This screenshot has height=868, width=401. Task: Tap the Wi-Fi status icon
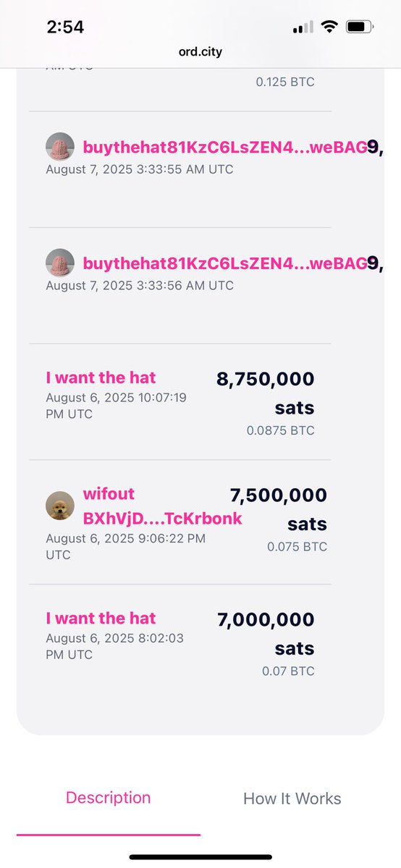click(x=330, y=27)
